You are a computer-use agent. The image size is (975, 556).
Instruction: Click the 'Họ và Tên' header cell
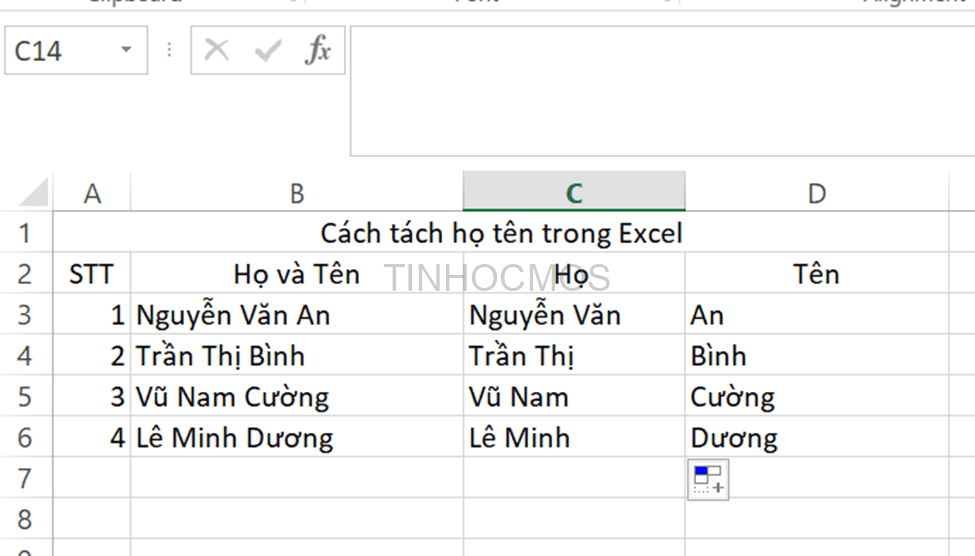coord(297,274)
